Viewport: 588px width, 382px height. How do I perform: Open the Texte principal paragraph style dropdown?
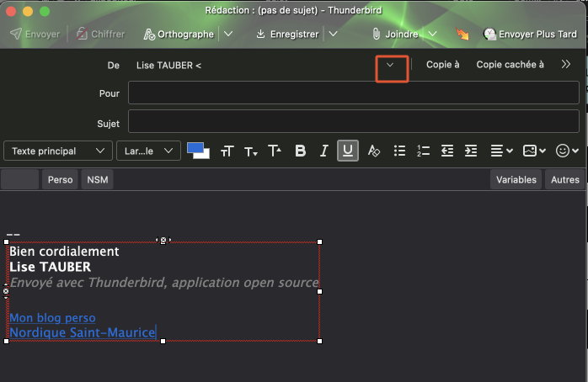click(57, 151)
